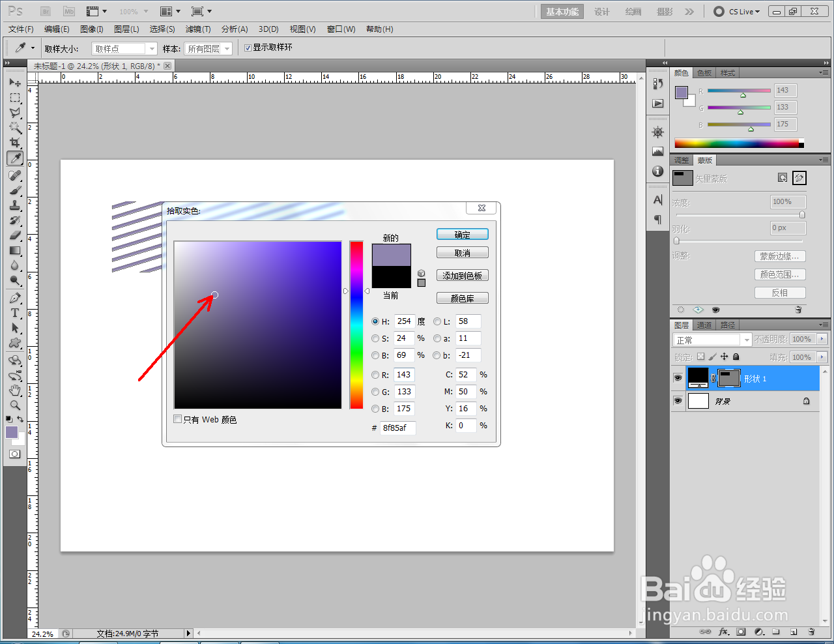Add layer style via fx icon
Screen dimensions: 834x644
click(723, 632)
